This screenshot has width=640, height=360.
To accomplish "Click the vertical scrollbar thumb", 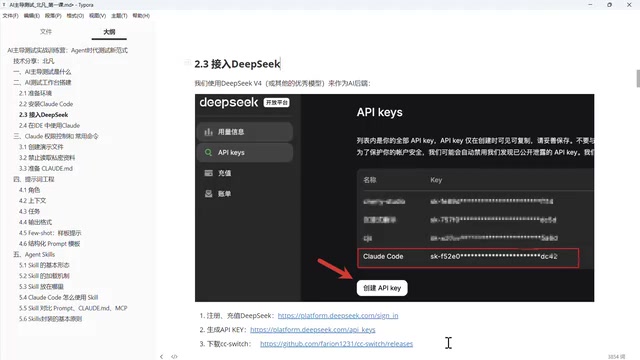I will tap(638, 78).
